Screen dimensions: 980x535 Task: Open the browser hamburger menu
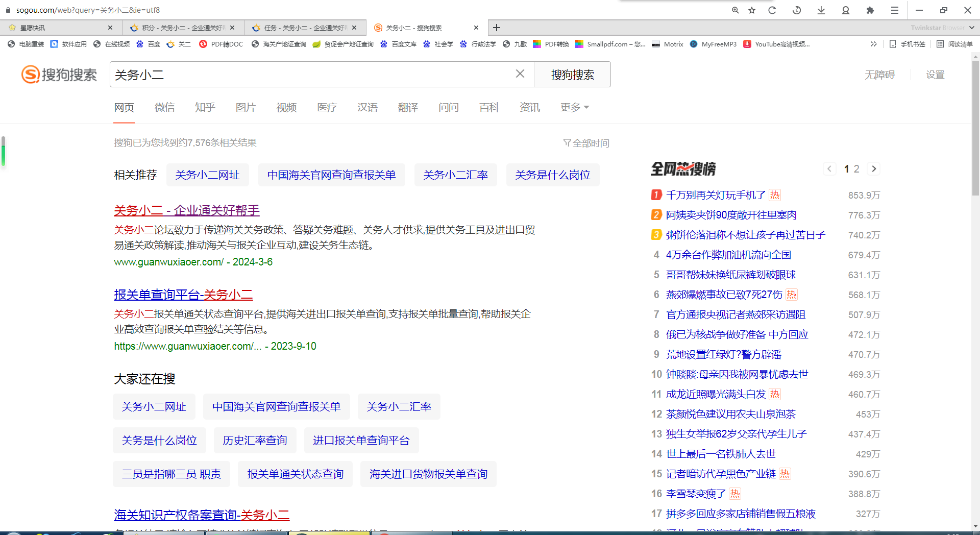coord(895,10)
